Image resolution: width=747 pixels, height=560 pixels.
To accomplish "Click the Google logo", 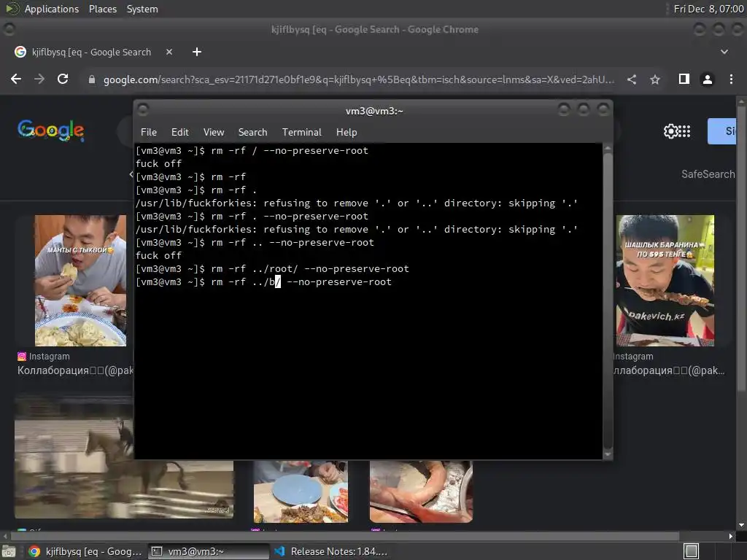I will 50,130.
